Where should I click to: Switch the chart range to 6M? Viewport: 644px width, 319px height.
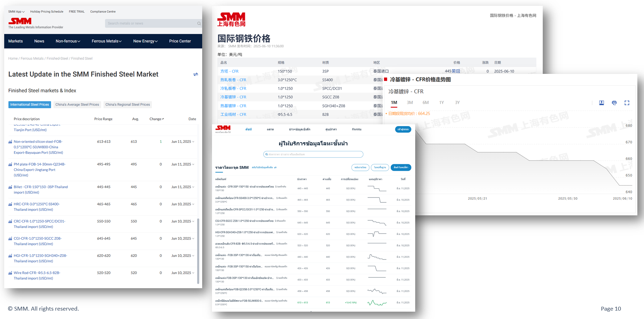click(426, 103)
